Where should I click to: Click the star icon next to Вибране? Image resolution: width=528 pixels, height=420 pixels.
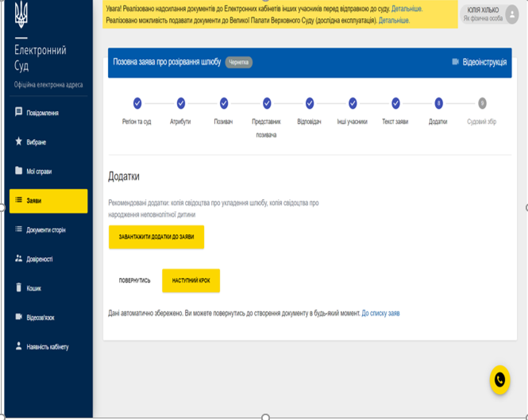19,142
